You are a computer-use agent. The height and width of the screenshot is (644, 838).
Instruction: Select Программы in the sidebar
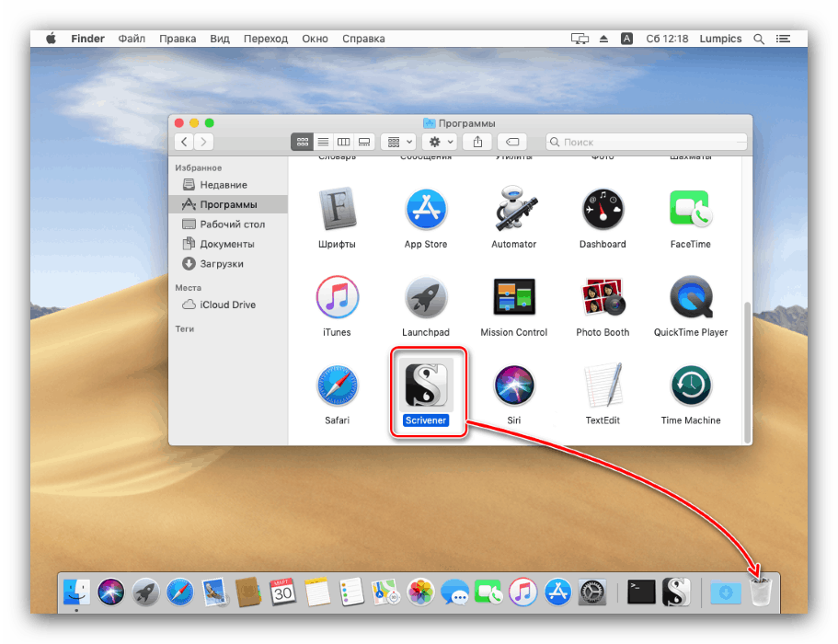pos(228,204)
